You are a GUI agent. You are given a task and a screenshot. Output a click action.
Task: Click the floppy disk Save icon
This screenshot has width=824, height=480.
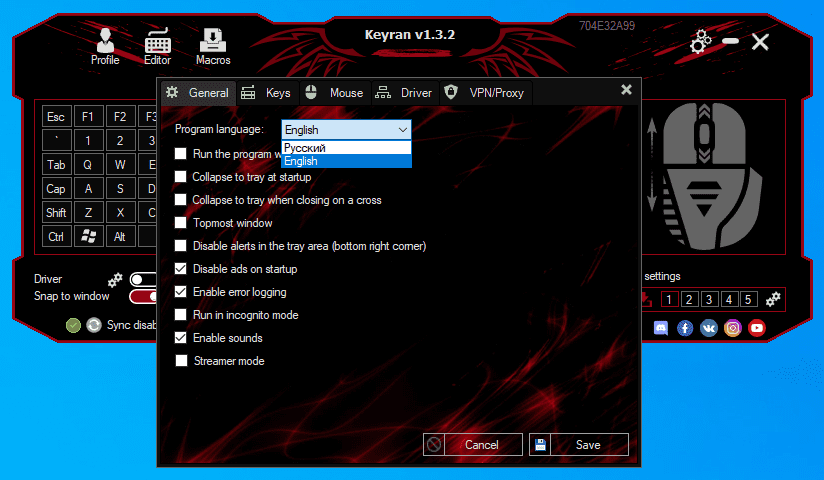point(540,445)
